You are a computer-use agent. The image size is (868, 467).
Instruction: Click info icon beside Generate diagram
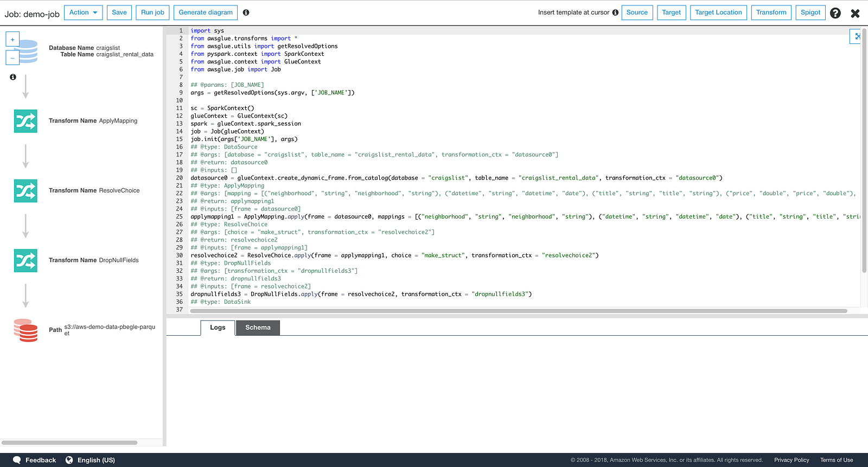246,12
